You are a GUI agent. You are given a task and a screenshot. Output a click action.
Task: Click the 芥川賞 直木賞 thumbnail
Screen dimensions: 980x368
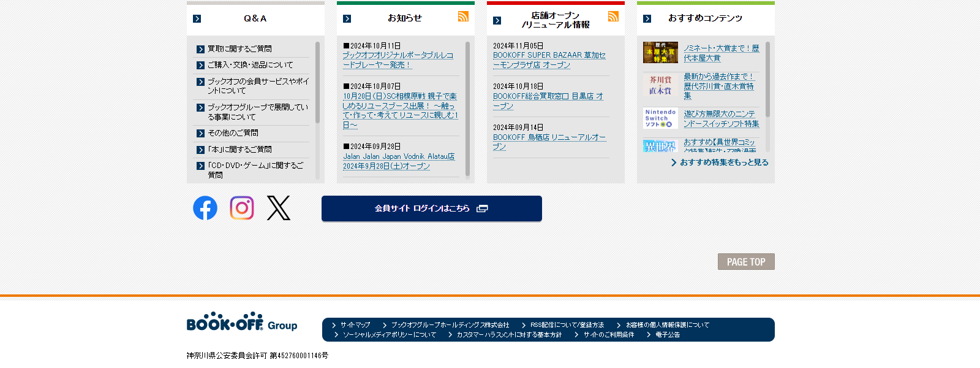pos(660,85)
